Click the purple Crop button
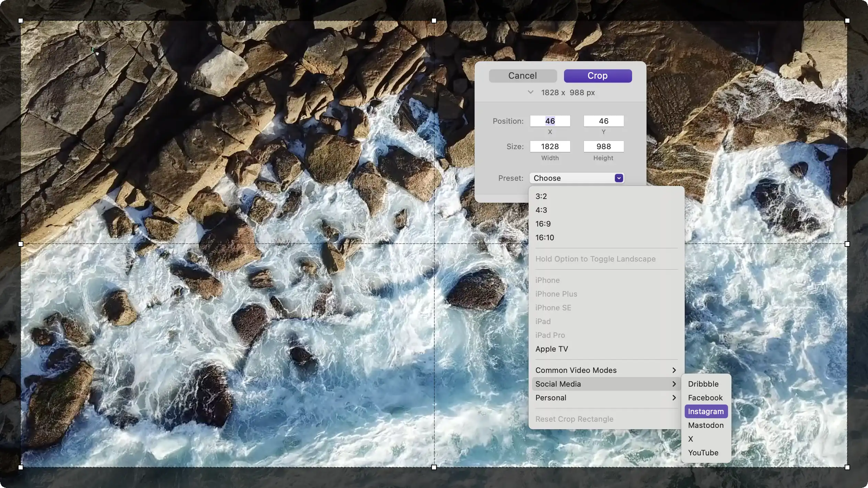The image size is (868, 488). pos(597,76)
